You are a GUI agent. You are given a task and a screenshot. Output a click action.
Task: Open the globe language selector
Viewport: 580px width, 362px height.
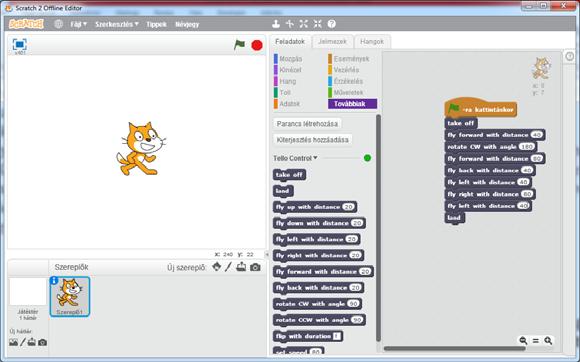coord(58,24)
